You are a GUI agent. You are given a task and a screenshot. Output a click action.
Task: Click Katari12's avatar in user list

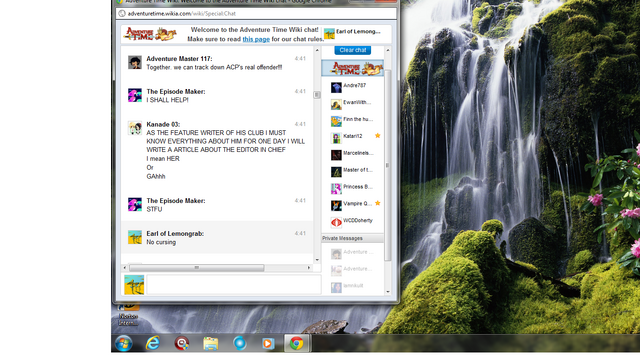pos(336,138)
